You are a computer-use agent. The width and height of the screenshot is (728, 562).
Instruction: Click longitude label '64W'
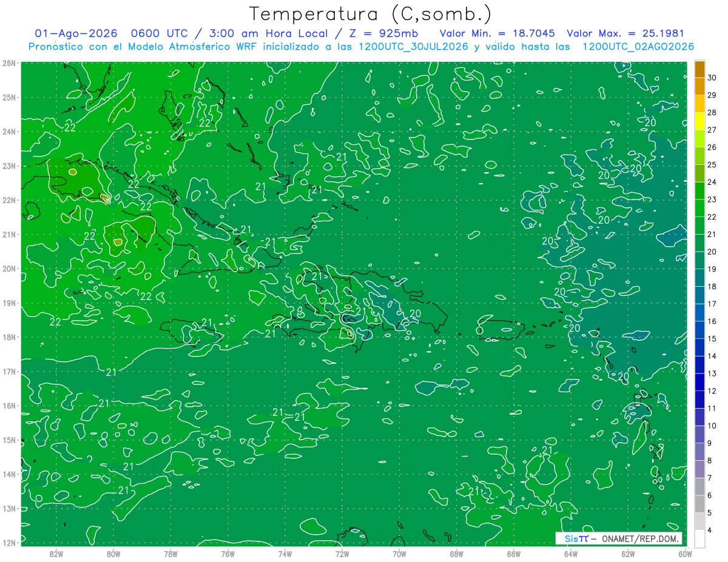click(x=570, y=554)
